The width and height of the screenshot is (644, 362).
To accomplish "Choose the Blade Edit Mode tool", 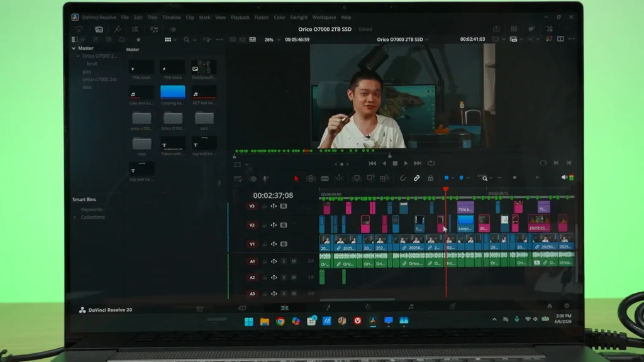I will pos(325,178).
